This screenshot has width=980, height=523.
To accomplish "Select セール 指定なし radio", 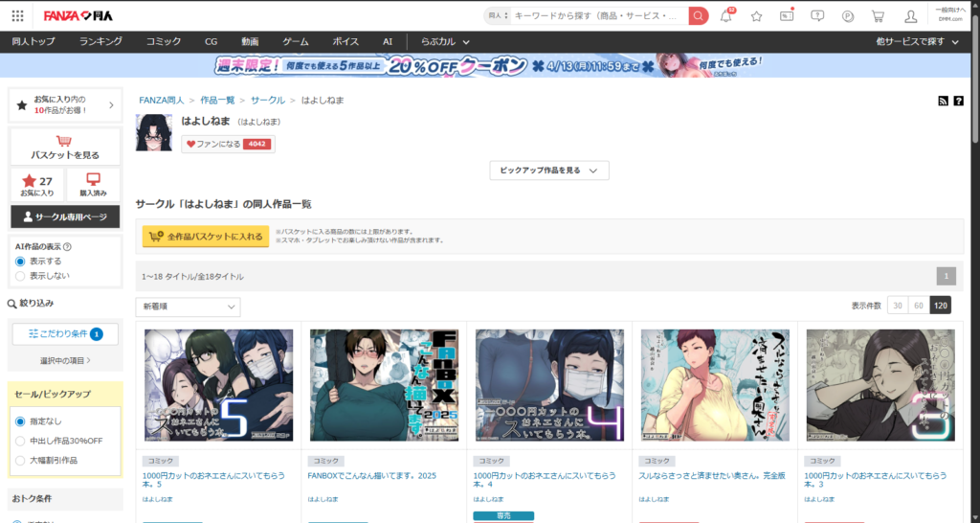I will (20, 421).
